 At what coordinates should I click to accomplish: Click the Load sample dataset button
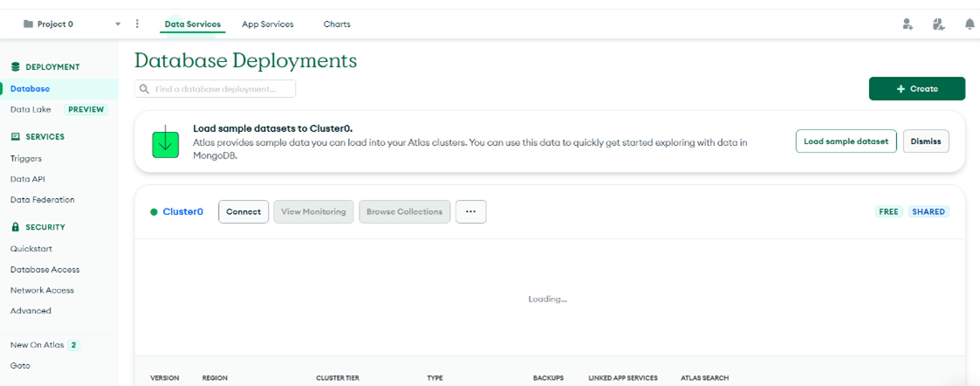[x=846, y=141]
